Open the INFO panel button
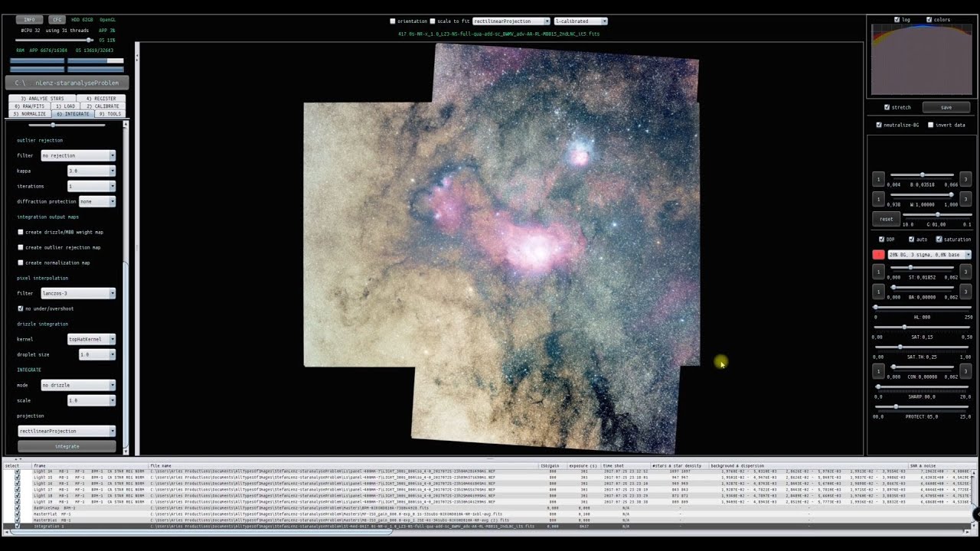The image size is (980, 551). coord(29,19)
